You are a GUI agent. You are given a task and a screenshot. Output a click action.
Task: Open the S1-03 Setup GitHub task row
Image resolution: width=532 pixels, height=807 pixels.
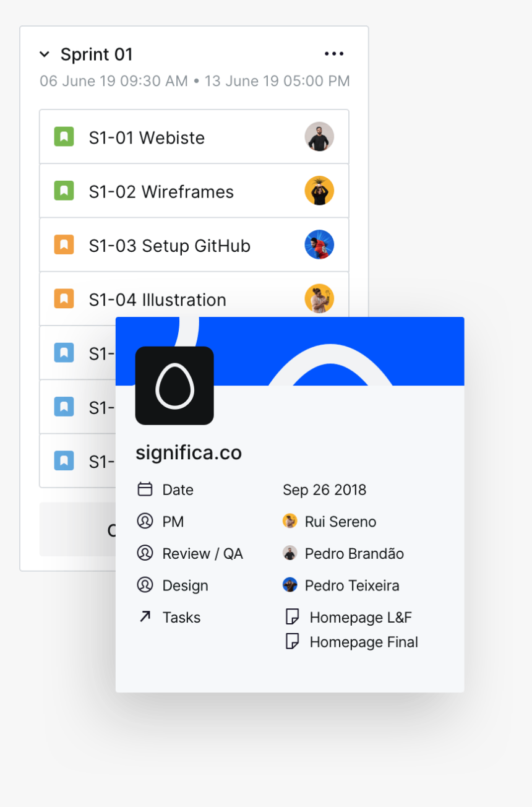[194, 244]
